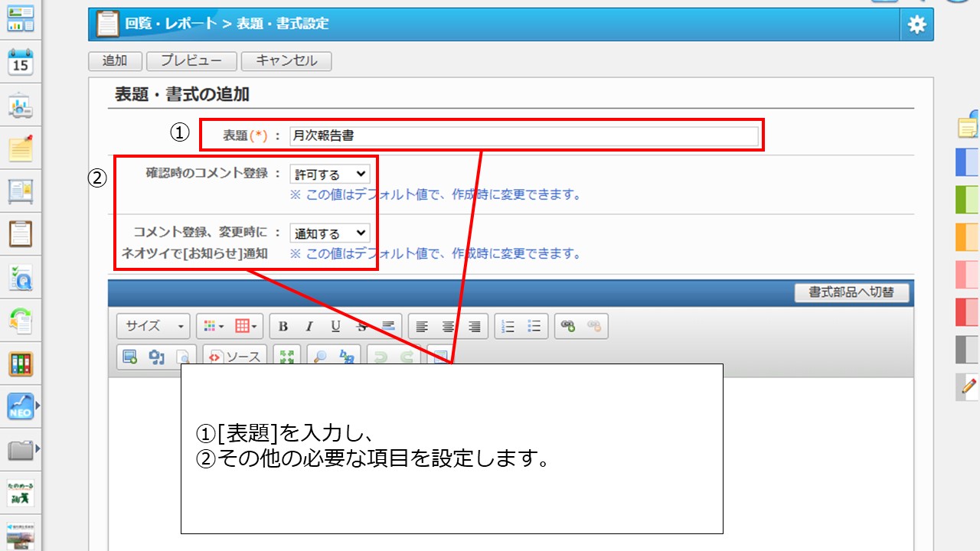Open the blue NEO chart icon
This screenshot has width=980, height=551.
point(20,406)
